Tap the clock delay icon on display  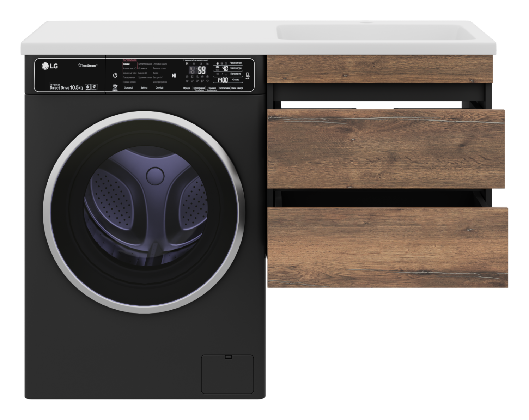coord(188,77)
